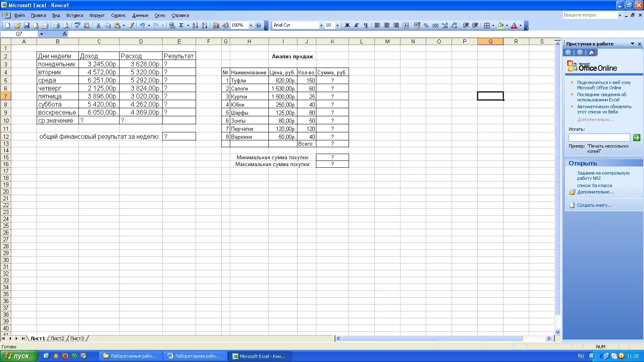Center text in cell

click(387, 25)
